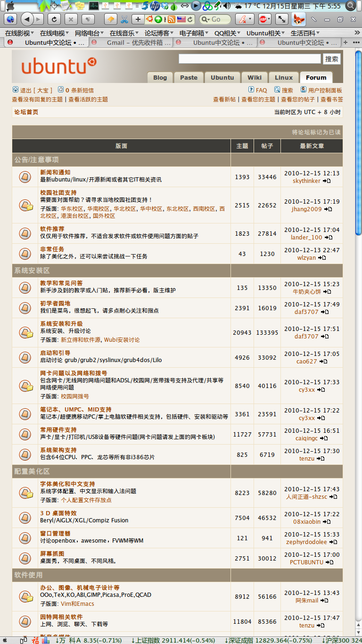Expand the 网络电台 bookmarks folder
The height and width of the screenshot is (644, 362).
point(89,33)
